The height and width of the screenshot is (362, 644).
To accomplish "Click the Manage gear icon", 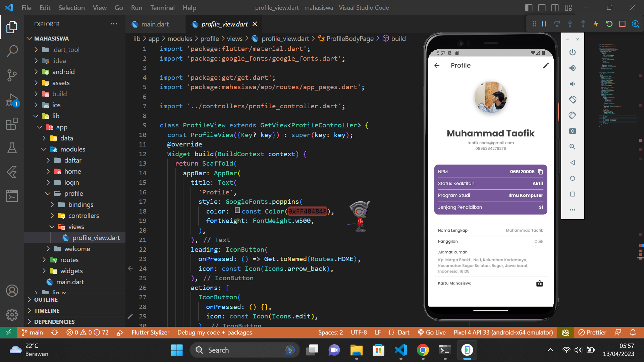I will click(x=12, y=315).
